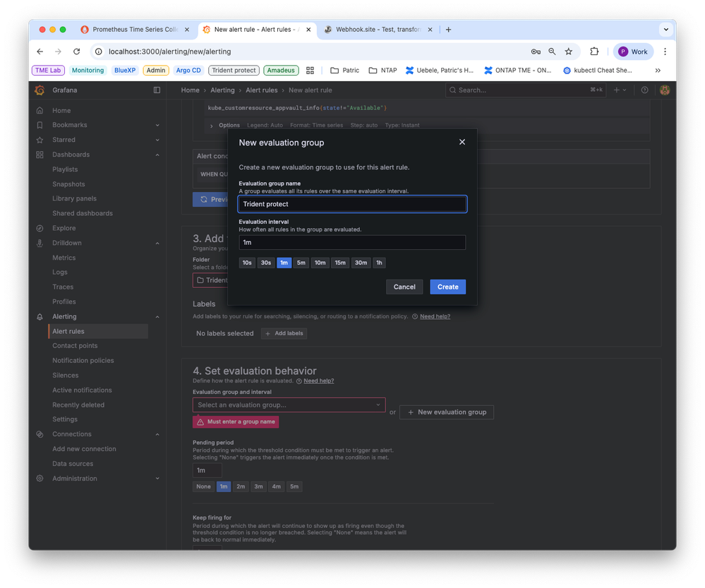Open the evaluation group dropdown
Screen dimensions: 705x588
click(289, 404)
